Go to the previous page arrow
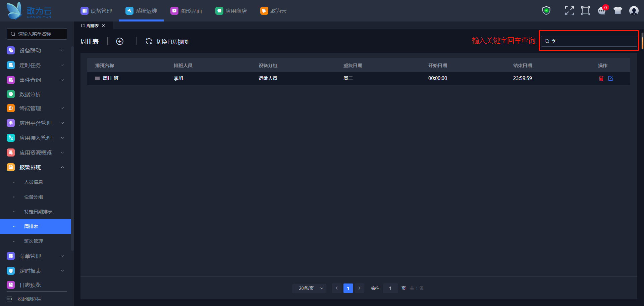Screen dimensions: 644x306 (x=337, y=288)
